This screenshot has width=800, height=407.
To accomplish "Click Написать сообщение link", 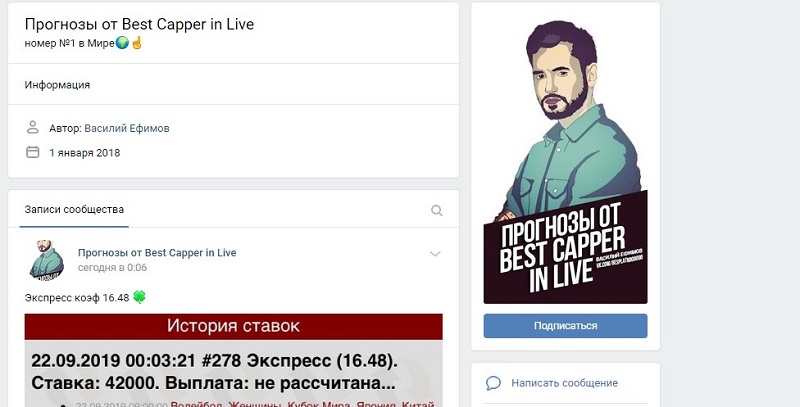I will (564, 383).
